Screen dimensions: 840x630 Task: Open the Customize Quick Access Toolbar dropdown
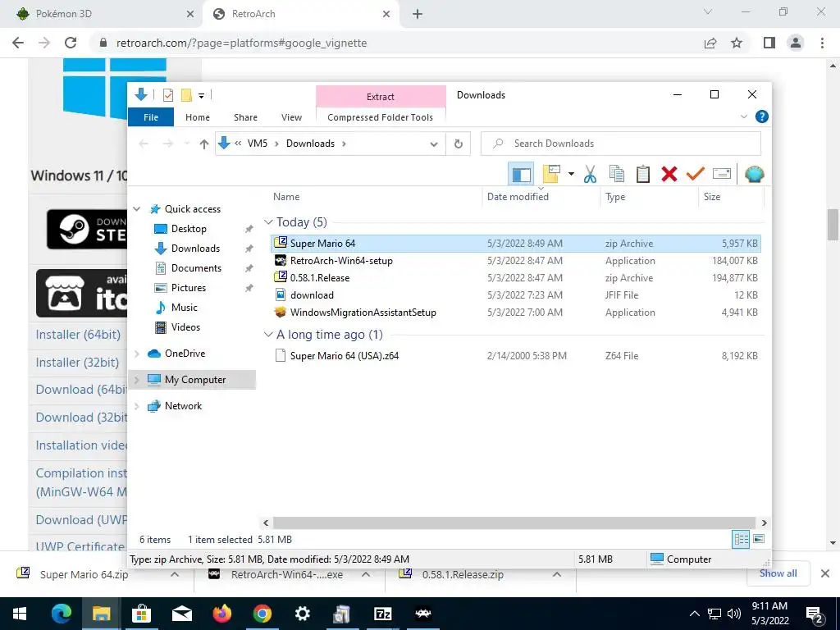pos(202,96)
